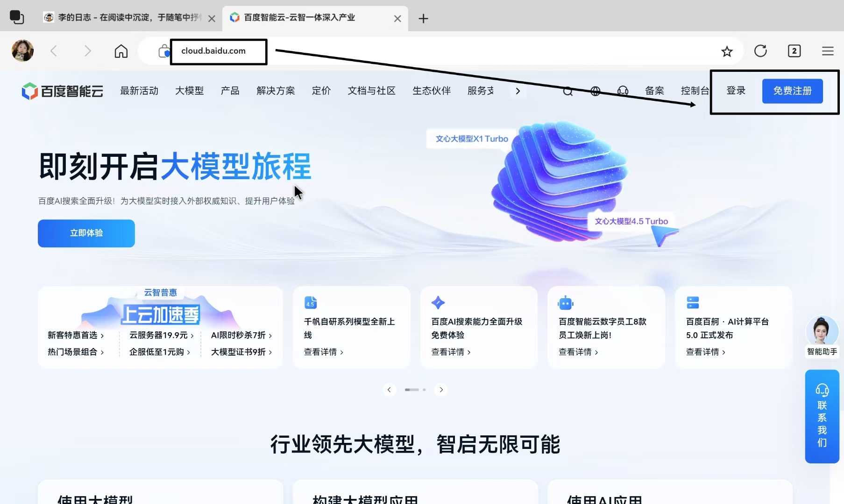Open the 文档与社区 nav menu
The width and height of the screenshot is (844, 504).
tap(371, 91)
